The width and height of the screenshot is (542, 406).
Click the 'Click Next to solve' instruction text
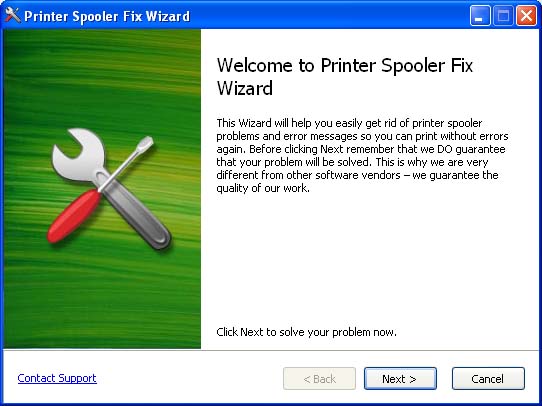(x=306, y=332)
